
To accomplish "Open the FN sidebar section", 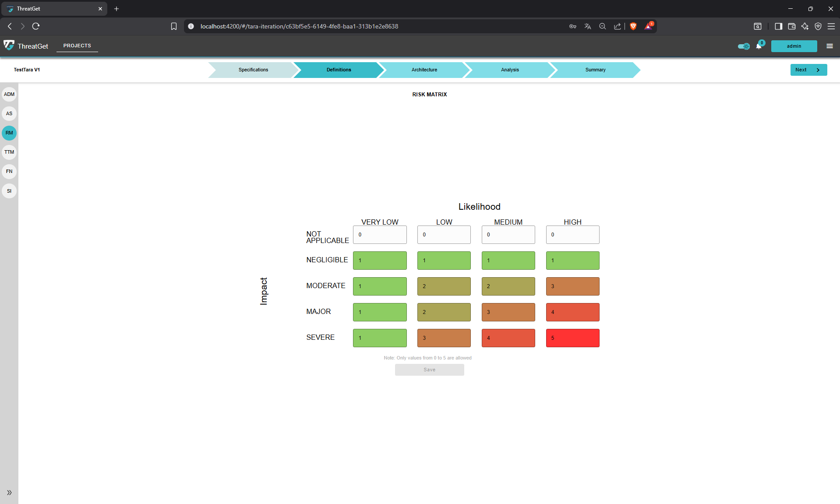I will click(x=9, y=171).
